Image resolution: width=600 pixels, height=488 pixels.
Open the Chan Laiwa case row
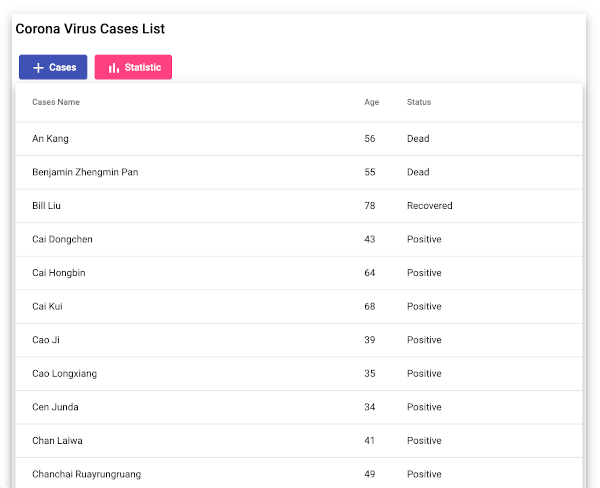299,441
